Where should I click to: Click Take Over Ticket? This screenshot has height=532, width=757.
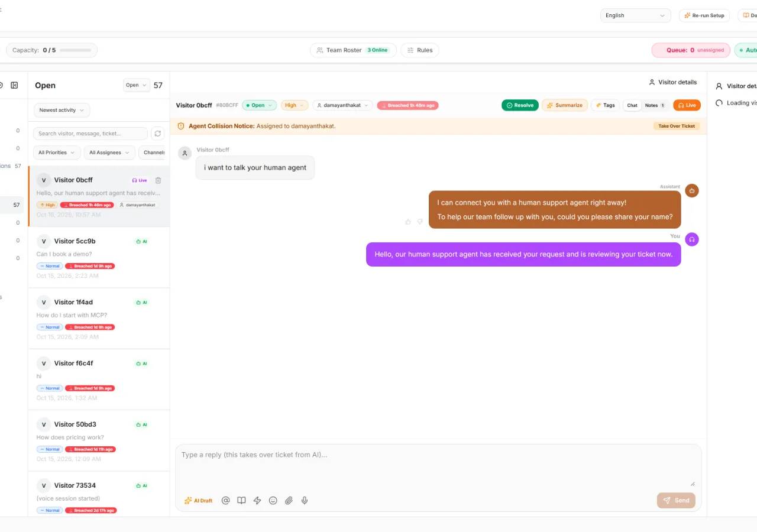click(677, 126)
